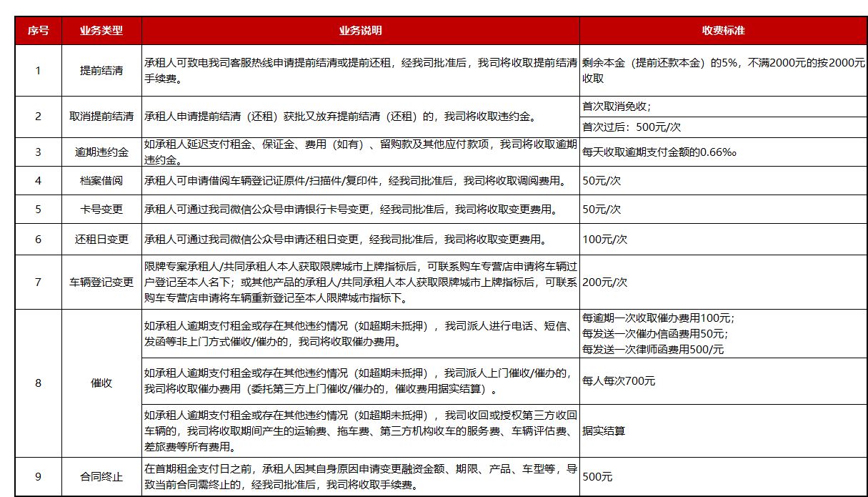Select the 还租日变更 cell

click(101, 240)
